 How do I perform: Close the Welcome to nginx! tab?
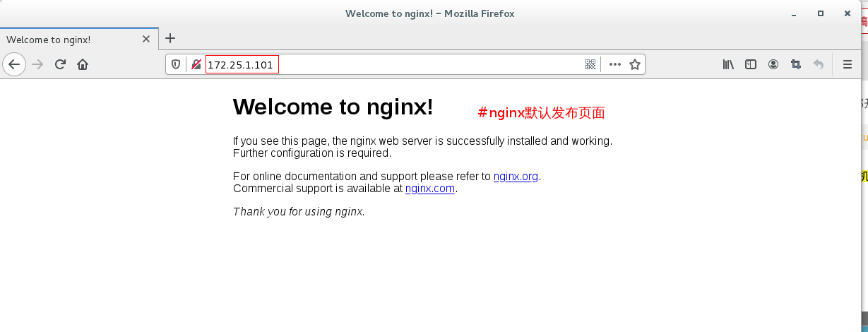(x=146, y=40)
